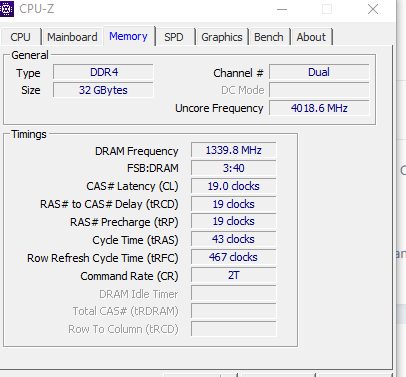Click the 19.0 clocks CAS latency value

click(x=234, y=186)
